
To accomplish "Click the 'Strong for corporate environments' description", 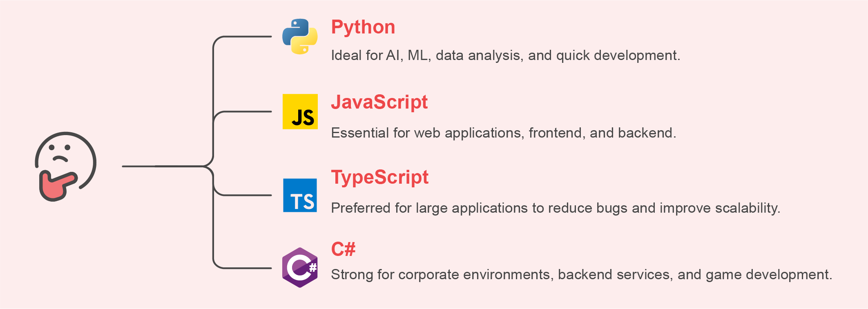I will [581, 275].
